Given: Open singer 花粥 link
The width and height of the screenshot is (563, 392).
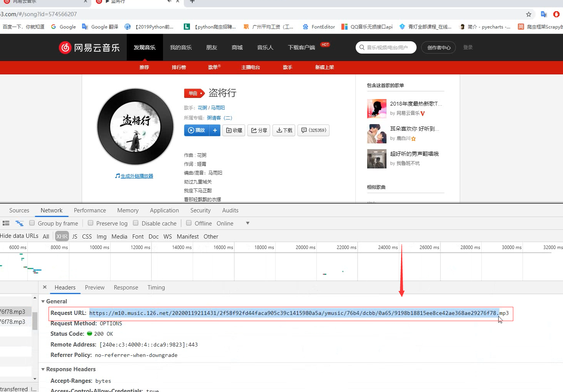Looking at the screenshot, I should tap(202, 108).
